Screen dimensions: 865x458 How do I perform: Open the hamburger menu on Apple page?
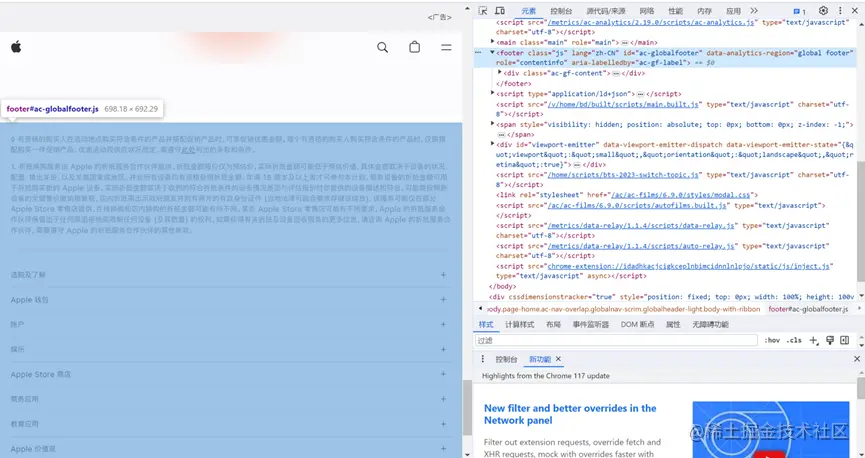(446, 47)
